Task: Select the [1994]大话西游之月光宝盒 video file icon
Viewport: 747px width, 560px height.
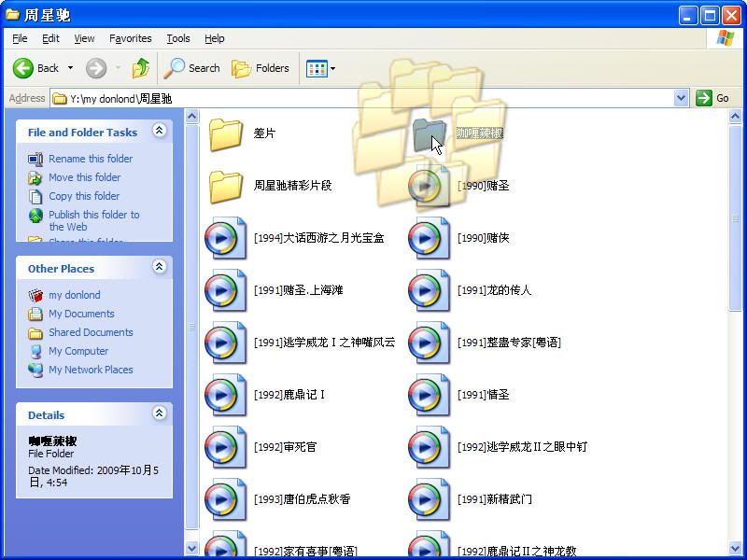Action: (x=226, y=238)
